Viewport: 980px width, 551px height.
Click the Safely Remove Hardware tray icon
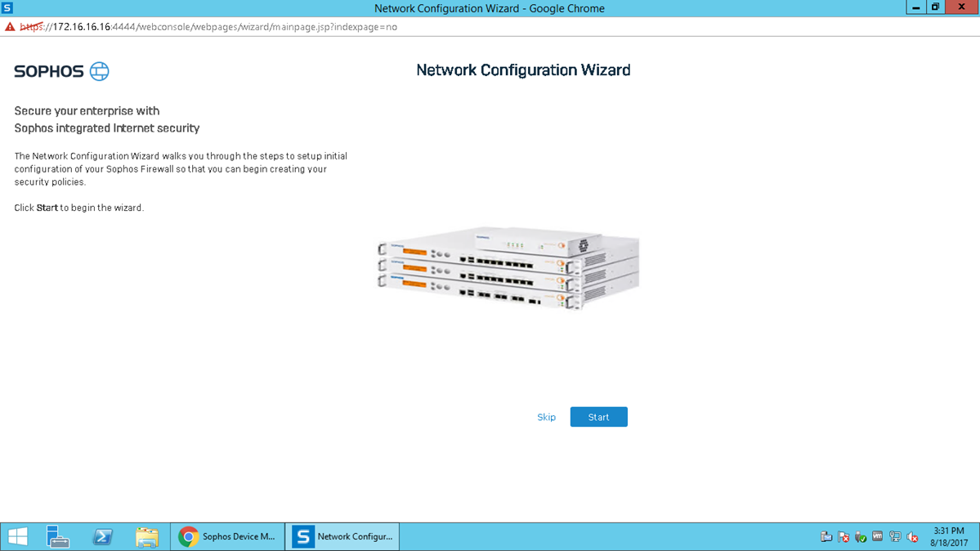[861, 536]
